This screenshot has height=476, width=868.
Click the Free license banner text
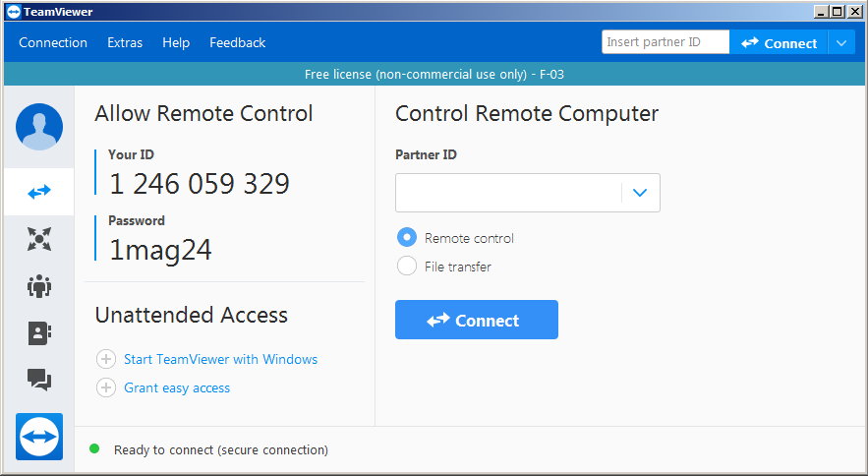pyautogui.click(x=434, y=75)
